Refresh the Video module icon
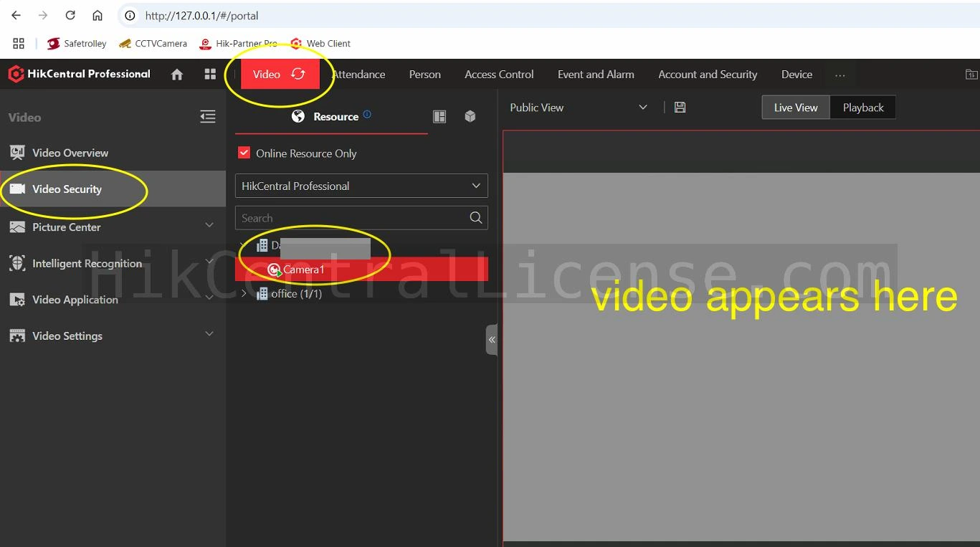 pos(298,75)
